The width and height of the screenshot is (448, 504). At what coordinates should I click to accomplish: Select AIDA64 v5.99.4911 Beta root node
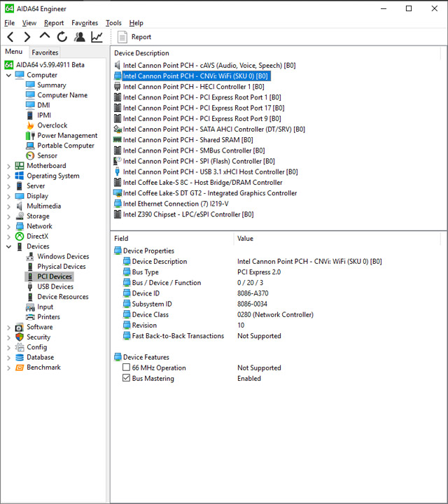tap(50, 65)
